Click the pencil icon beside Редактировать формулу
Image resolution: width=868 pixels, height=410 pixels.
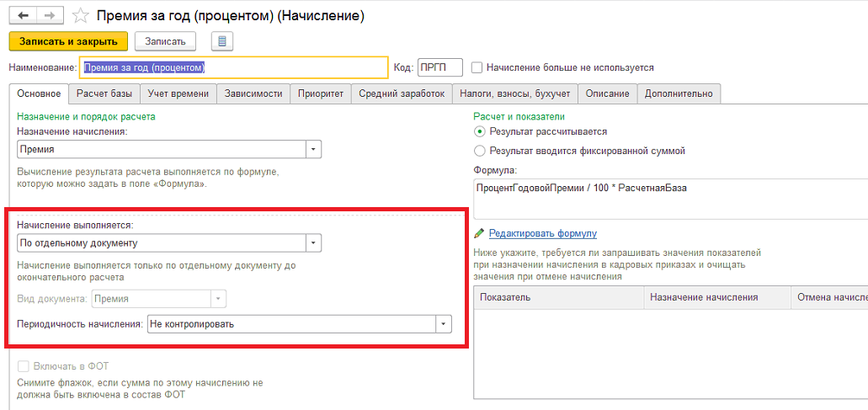tap(479, 233)
